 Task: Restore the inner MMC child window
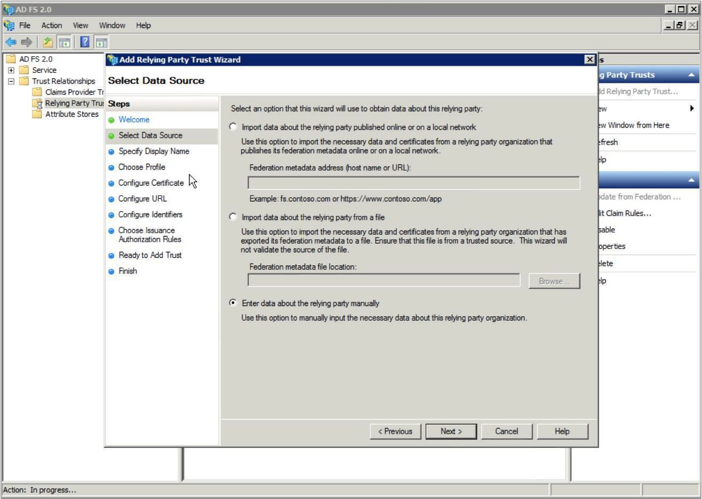[679, 26]
